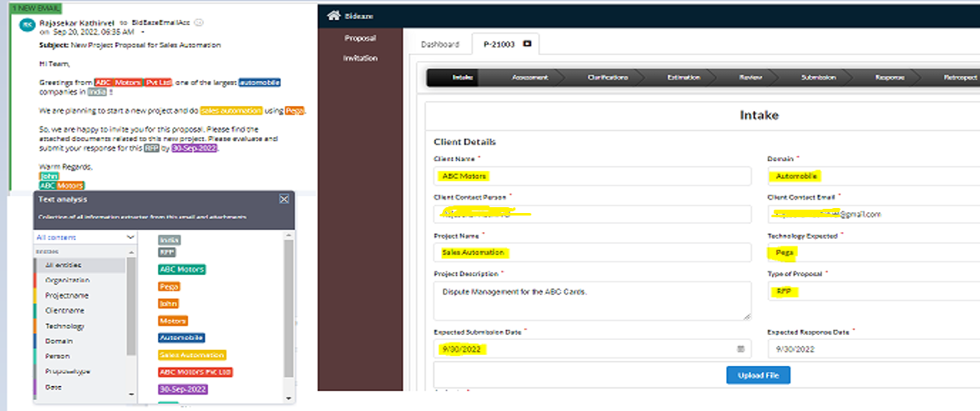This screenshot has height=411, width=980.
Task: Click the RK sender avatar in the email
Action: click(x=27, y=24)
